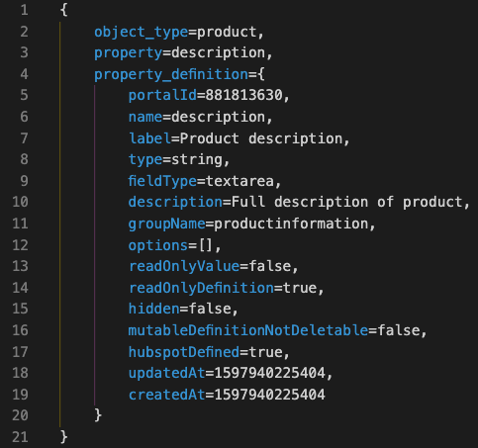This screenshot has height=448, width=478.
Task: Click the true value of readOnlyDefinition
Action: click(300, 289)
